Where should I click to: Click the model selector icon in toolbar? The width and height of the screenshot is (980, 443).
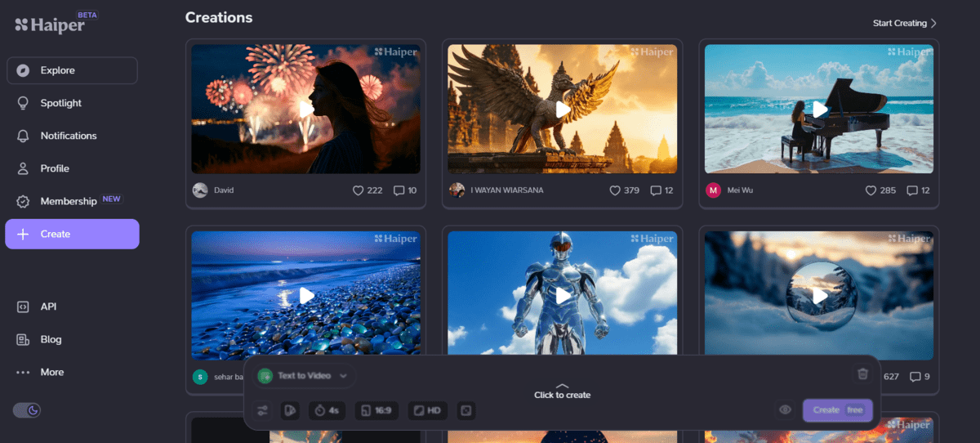click(x=290, y=410)
